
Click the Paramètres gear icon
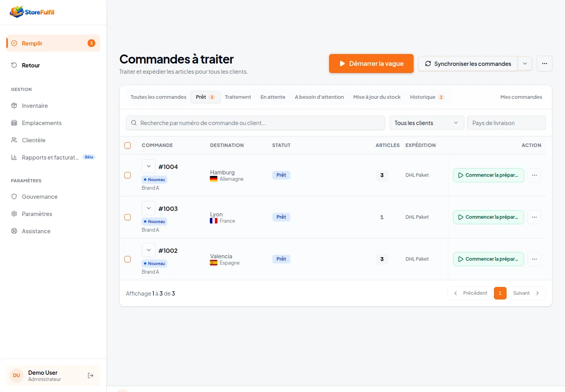[14, 214]
